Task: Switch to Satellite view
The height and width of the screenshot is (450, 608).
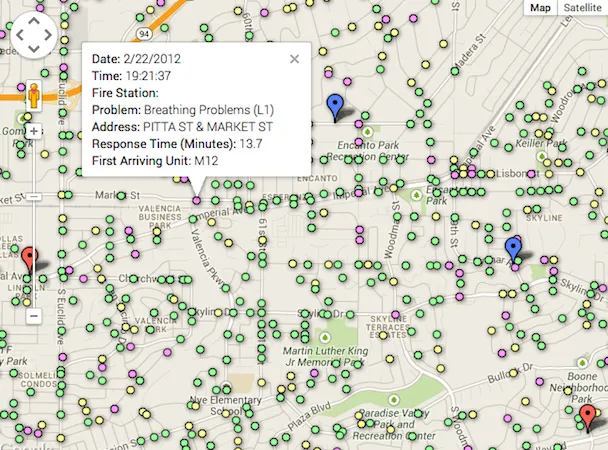Action: [x=582, y=7]
